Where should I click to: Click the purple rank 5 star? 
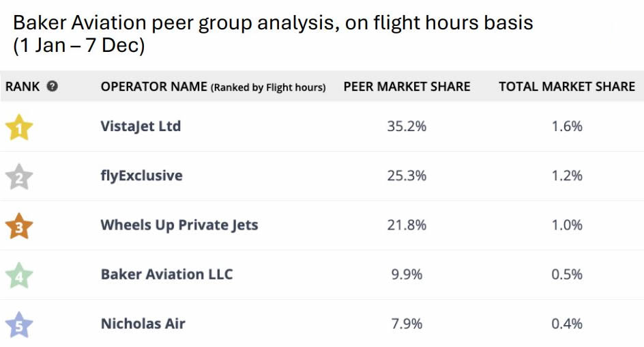(x=19, y=324)
